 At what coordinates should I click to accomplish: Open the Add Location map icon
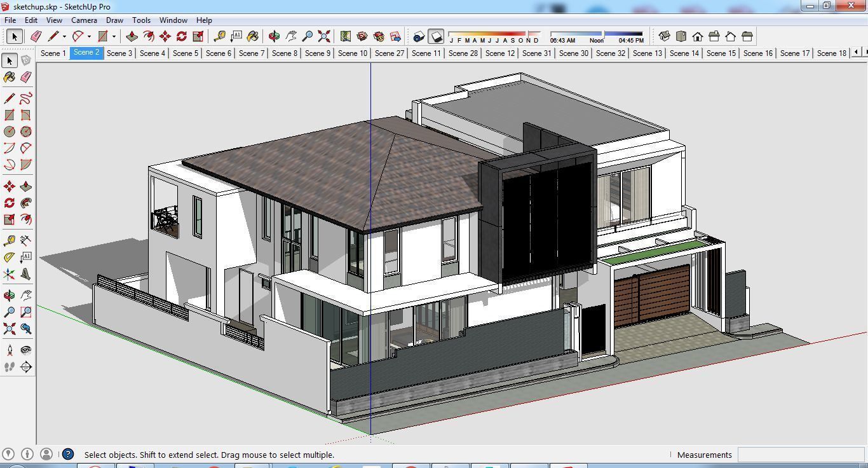[x=346, y=36]
